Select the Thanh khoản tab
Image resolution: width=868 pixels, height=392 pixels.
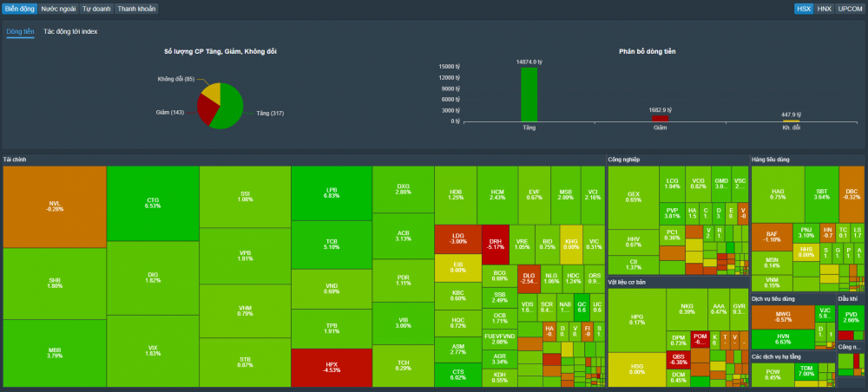[x=136, y=8]
